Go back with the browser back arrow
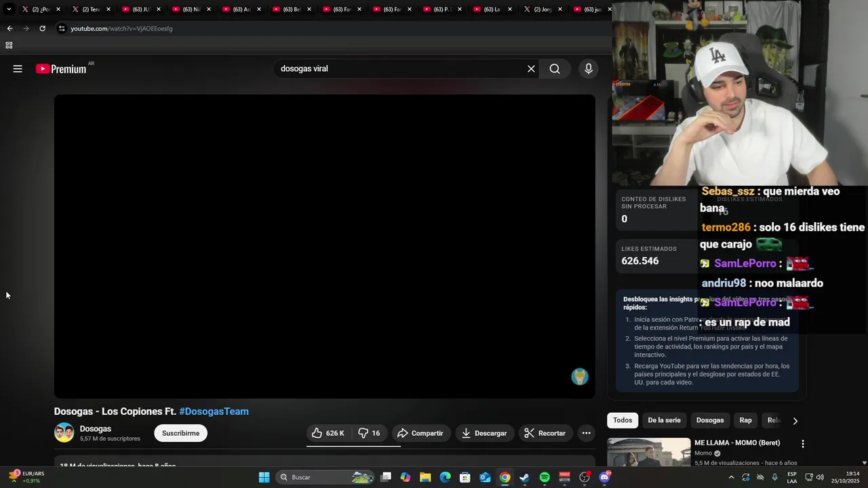868x488 pixels. [9, 28]
